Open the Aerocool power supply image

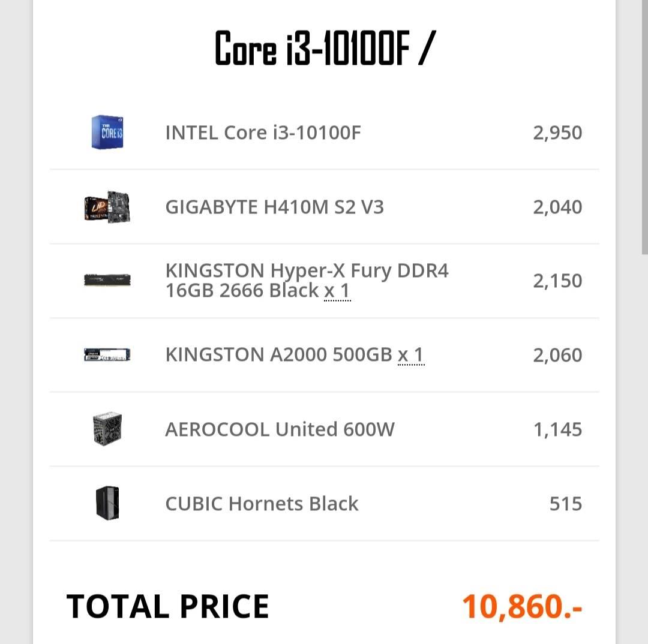(x=107, y=428)
